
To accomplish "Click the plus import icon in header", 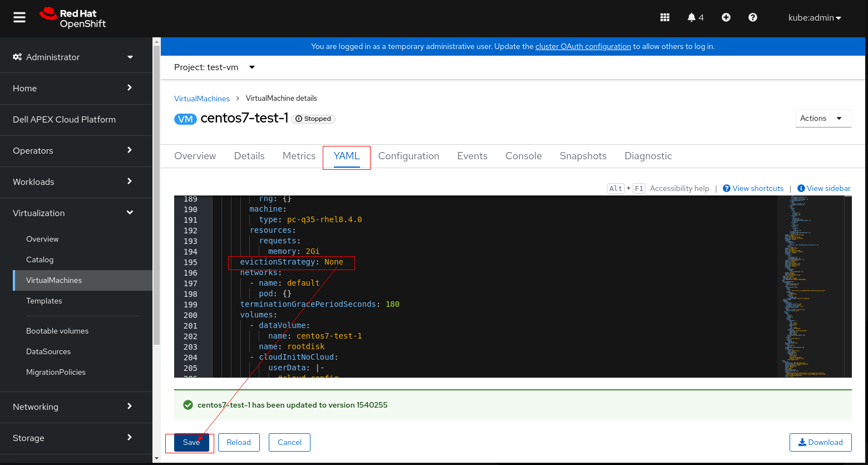I will [726, 18].
